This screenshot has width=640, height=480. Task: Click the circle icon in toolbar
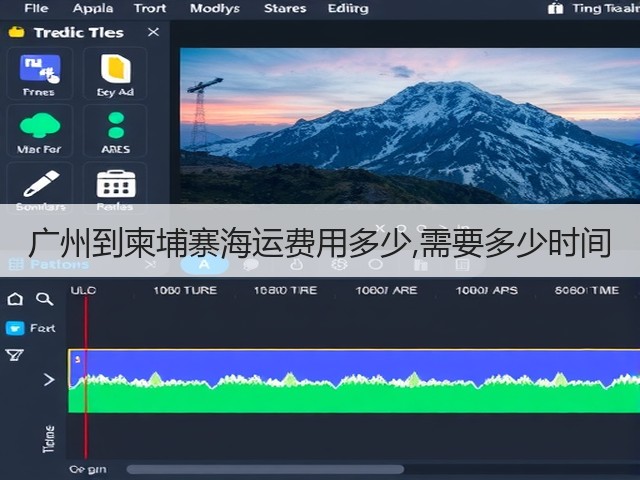pos(375,264)
